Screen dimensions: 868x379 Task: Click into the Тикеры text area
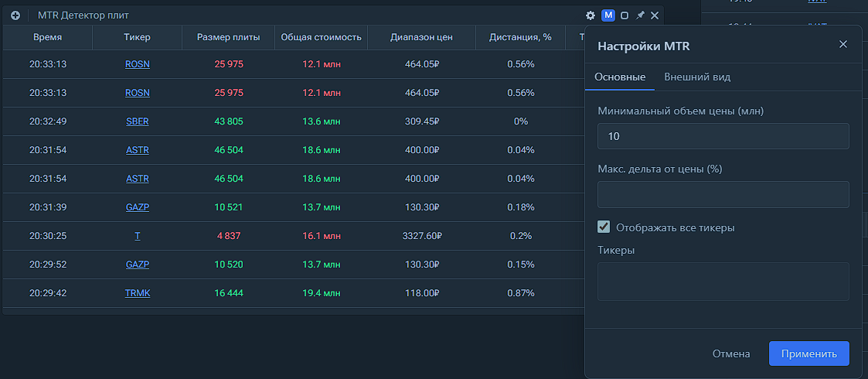pos(723,281)
